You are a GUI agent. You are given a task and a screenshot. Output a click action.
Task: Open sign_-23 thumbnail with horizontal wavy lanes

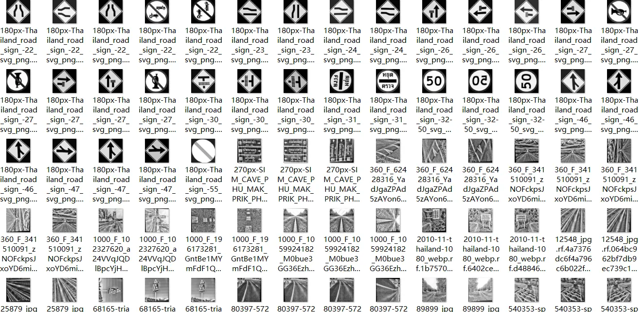[x=250, y=12]
